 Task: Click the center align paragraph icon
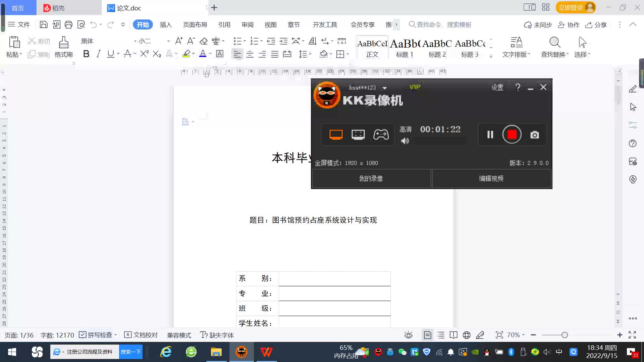(x=250, y=54)
